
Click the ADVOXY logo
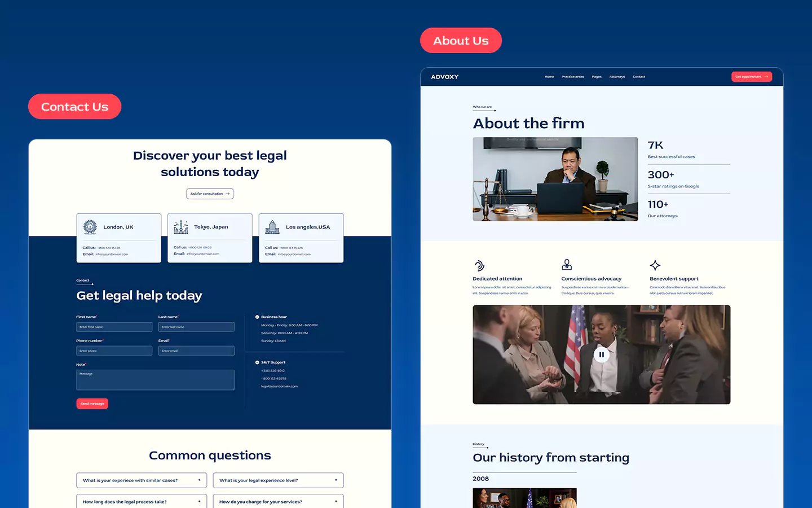click(x=444, y=77)
